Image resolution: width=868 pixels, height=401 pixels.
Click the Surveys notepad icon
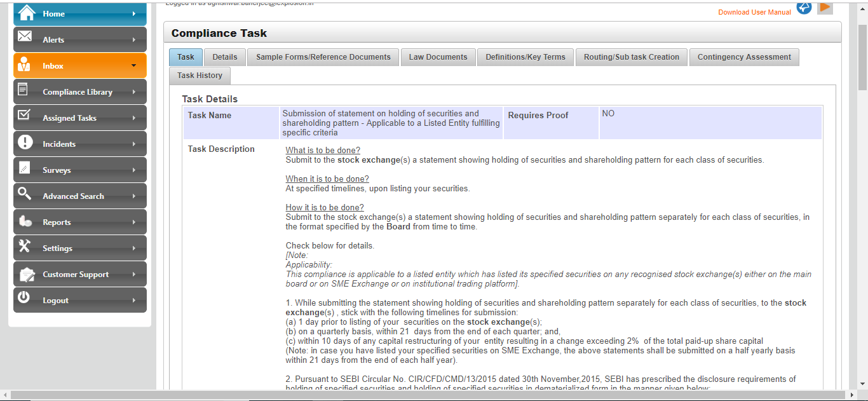24,168
